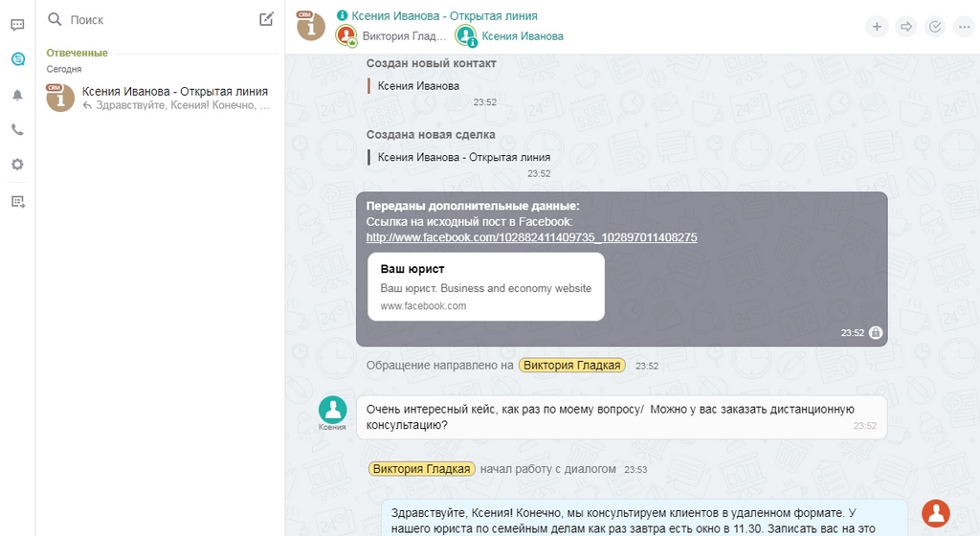
Task: Click Ксения Иванова name in header
Action: (x=522, y=36)
